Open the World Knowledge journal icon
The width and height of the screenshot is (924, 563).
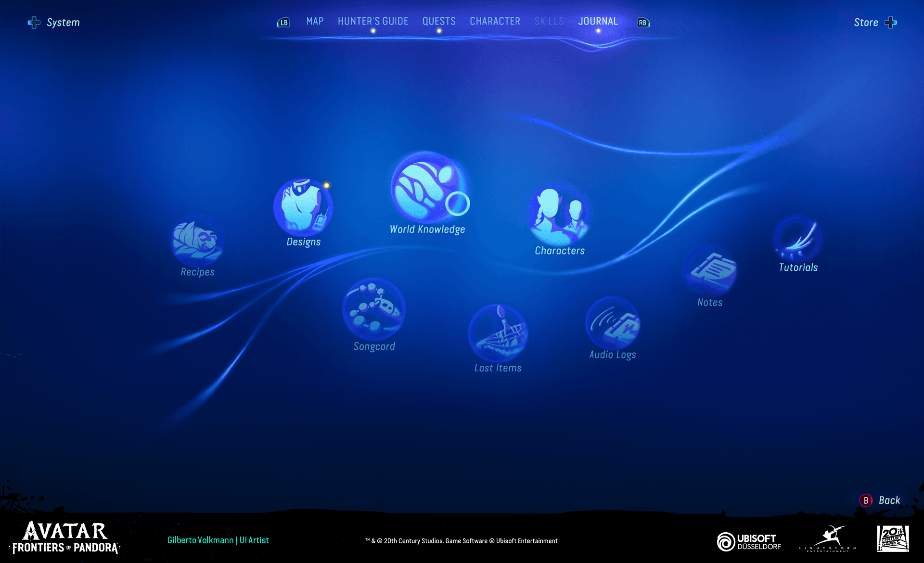(427, 188)
